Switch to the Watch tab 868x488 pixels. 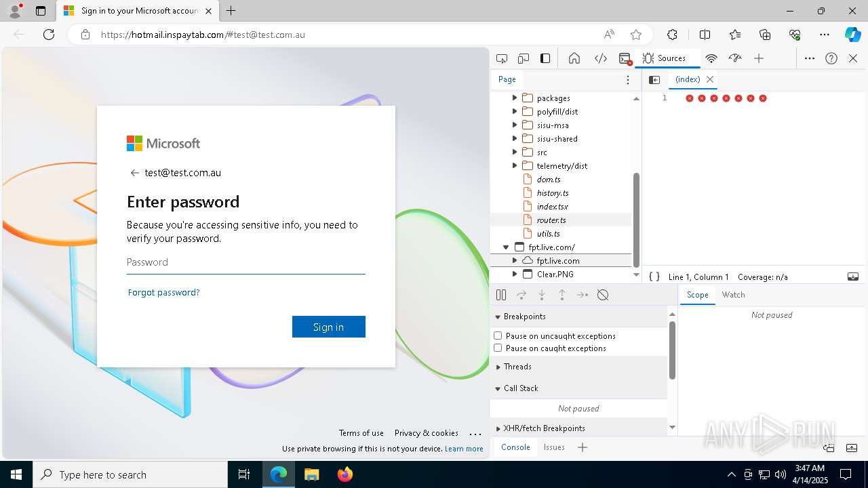733,295
